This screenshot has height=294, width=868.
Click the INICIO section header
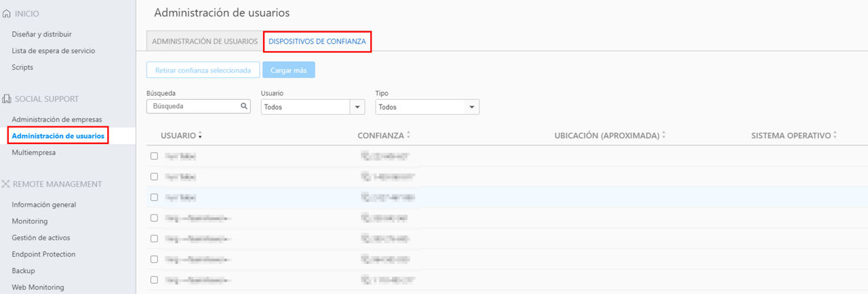click(x=26, y=14)
